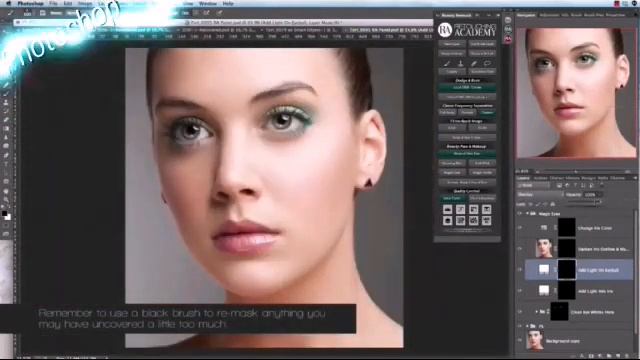Toggle layer filtering switch in Layers panel
Viewport: 640px width, 360px height.
pyautogui.click(x=602, y=185)
